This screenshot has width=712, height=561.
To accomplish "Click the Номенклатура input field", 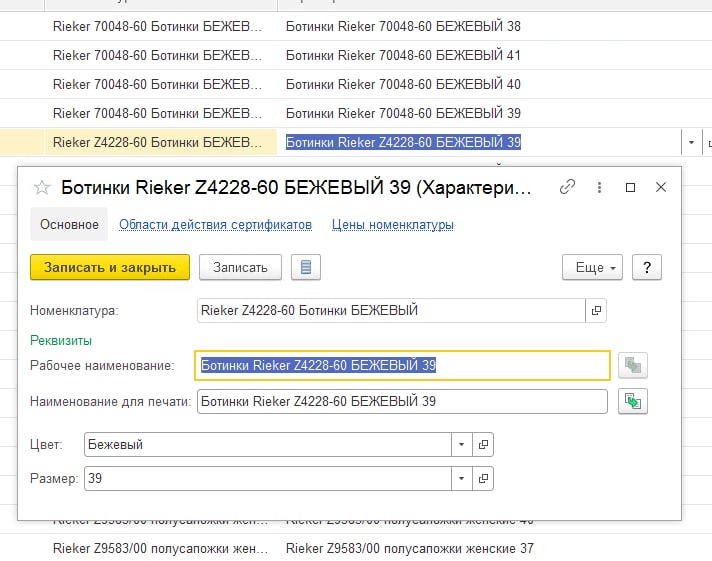I will point(391,311).
